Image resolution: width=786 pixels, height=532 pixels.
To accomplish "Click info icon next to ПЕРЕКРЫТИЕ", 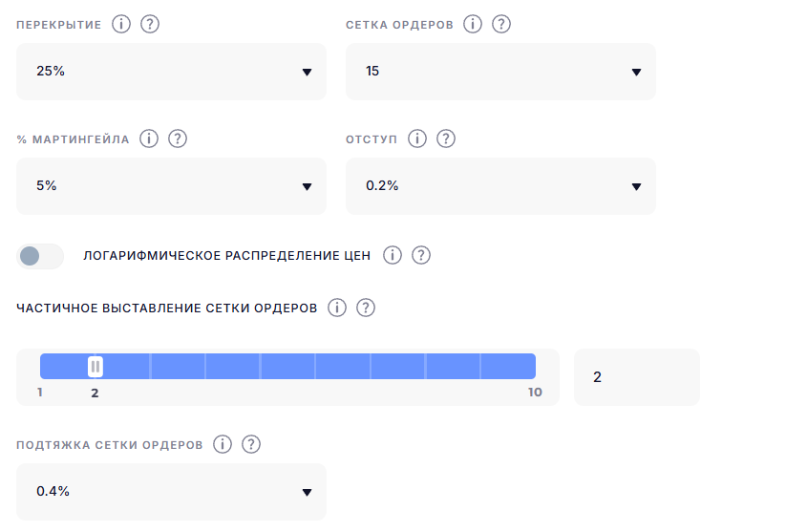I will click(120, 24).
